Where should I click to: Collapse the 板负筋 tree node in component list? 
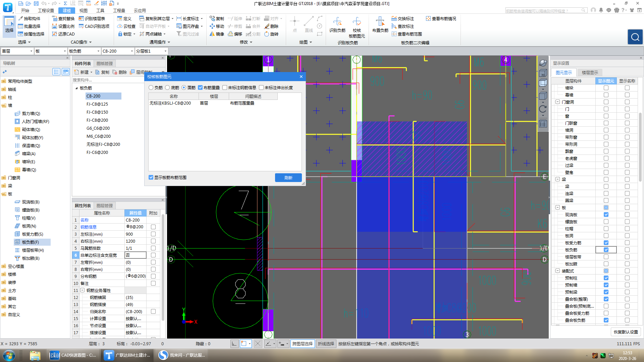pyautogui.click(x=76, y=88)
